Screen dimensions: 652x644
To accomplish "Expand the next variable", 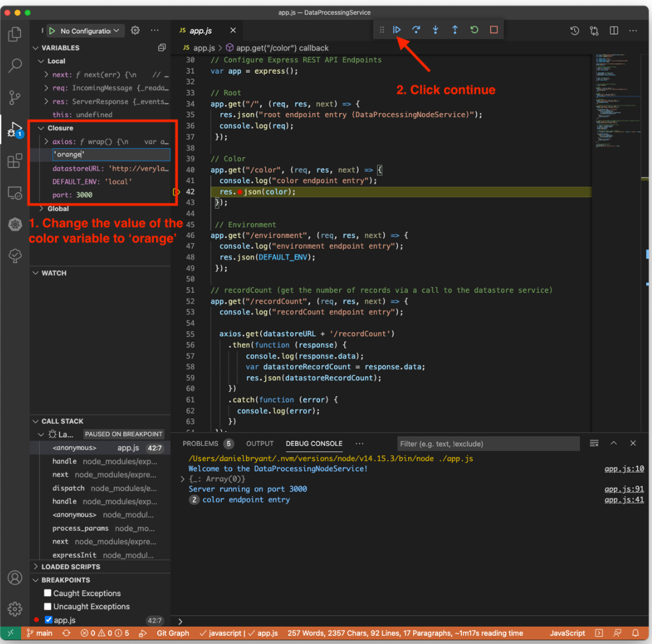I will (x=46, y=74).
